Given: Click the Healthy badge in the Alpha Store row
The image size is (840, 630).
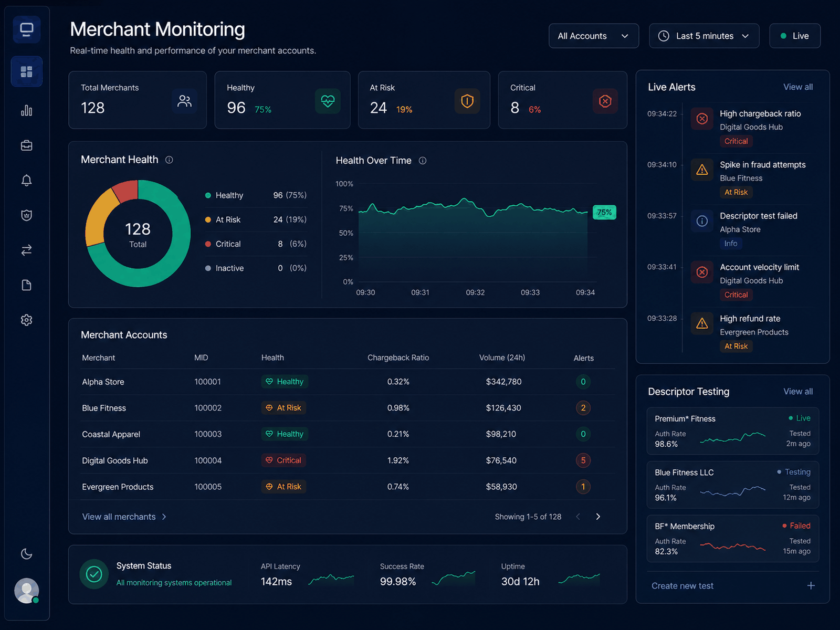Looking at the screenshot, I should tap(285, 382).
